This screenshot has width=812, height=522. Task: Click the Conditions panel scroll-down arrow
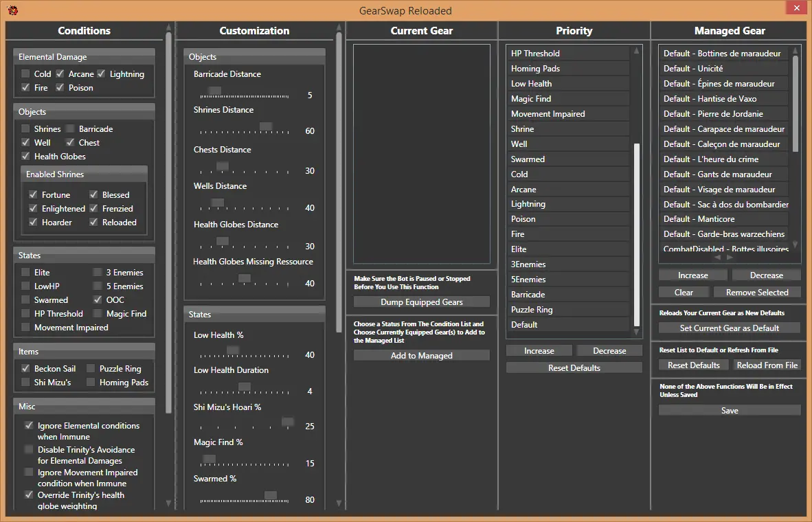pos(169,503)
